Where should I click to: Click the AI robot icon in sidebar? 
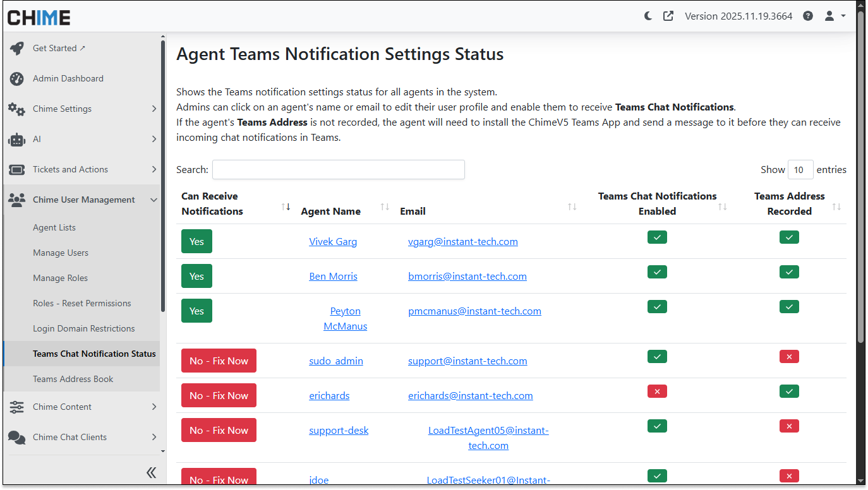coord(17,140)
